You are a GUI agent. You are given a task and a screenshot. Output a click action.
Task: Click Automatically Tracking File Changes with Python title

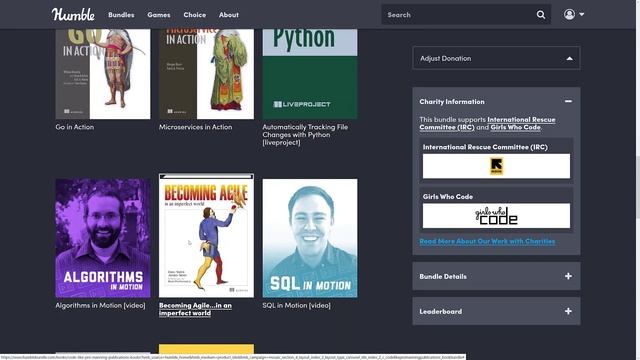click(305, 135)
